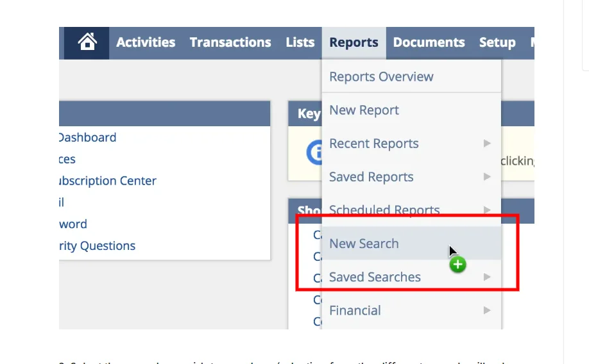Open the Lists menu
Image resolution: width=589 pixels, height=364 pixels.
coord(300,42)
